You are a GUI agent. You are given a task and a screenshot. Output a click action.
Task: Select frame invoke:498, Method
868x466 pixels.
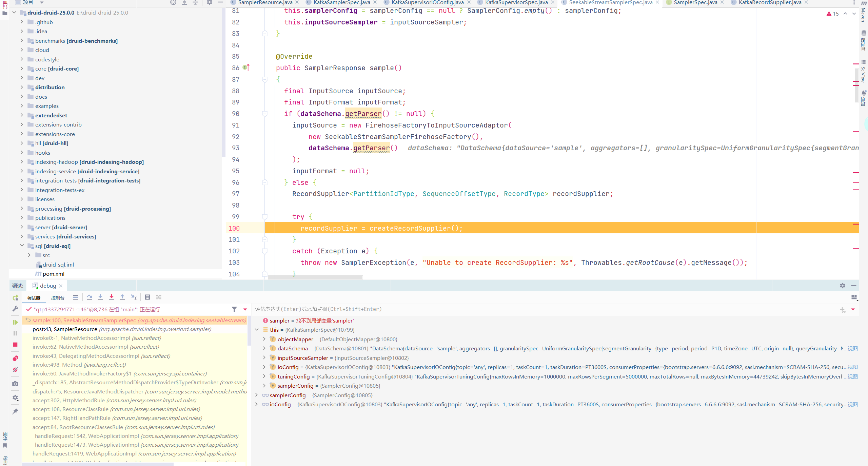click(134, 365)
